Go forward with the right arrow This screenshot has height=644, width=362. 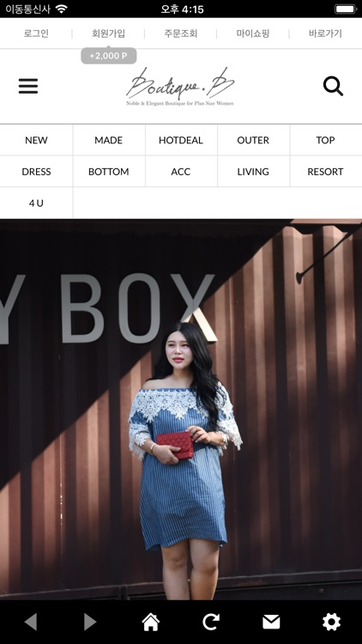(90, 622)
